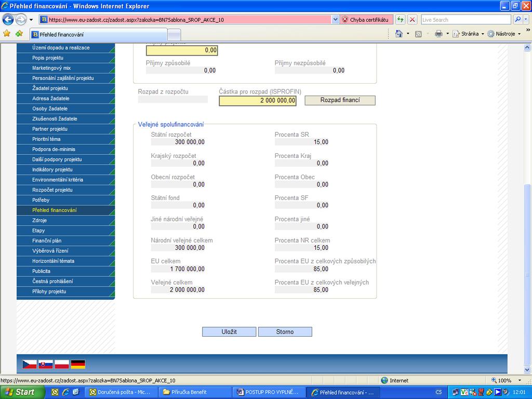Open Popis projektu in sidebar
Screen dimensions: 532x399
coord(65,58)
